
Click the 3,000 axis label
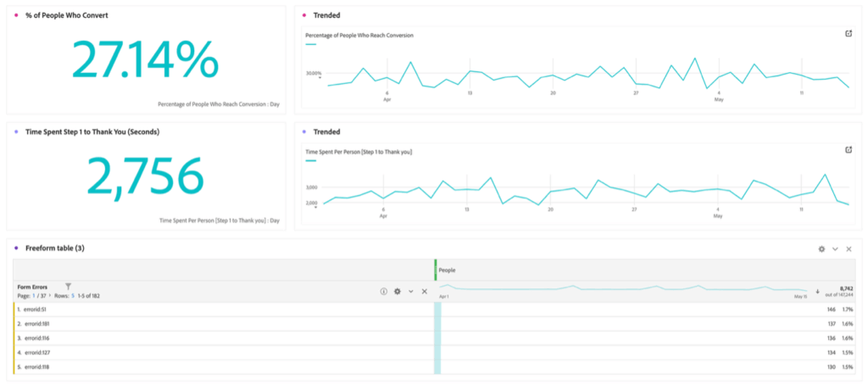(x=312, y=187)
